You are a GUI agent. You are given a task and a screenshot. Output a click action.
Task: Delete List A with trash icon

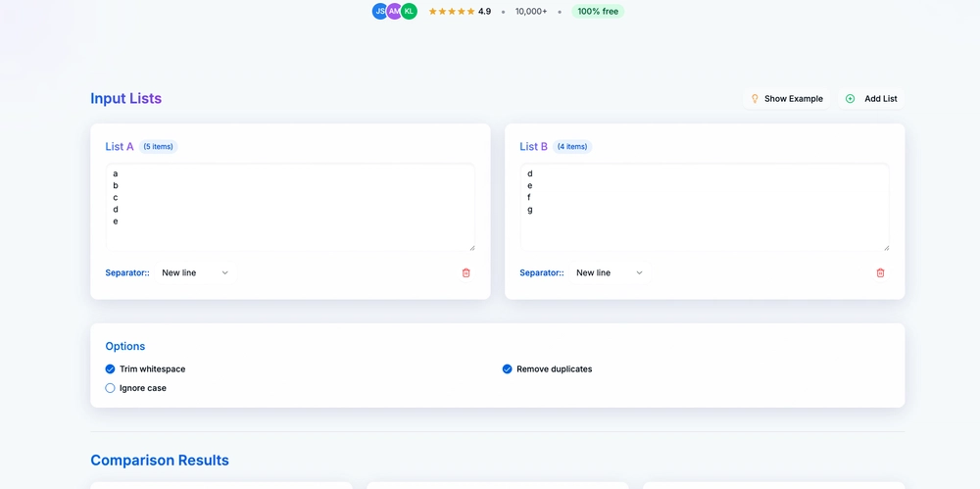coord(465,272)
